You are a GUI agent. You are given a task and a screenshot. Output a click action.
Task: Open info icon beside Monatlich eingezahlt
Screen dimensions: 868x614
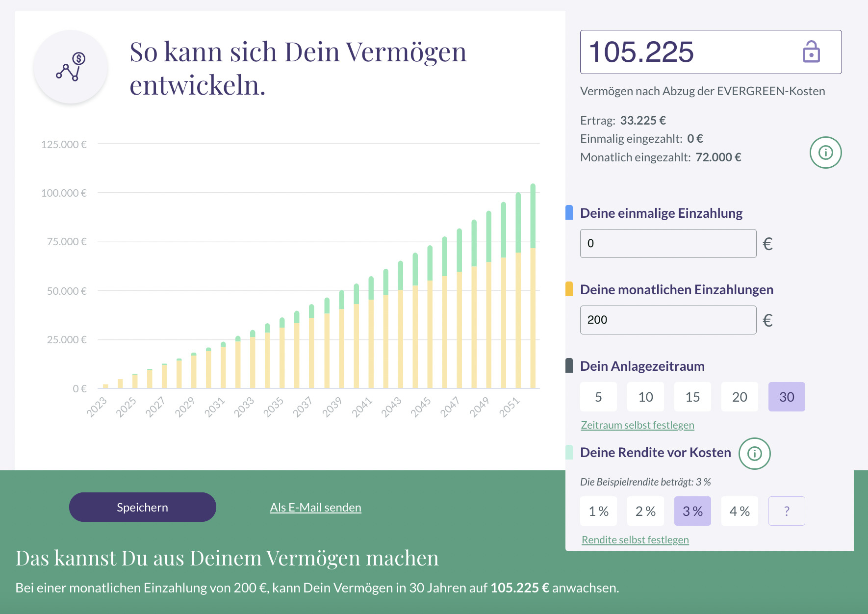[825, 153]
